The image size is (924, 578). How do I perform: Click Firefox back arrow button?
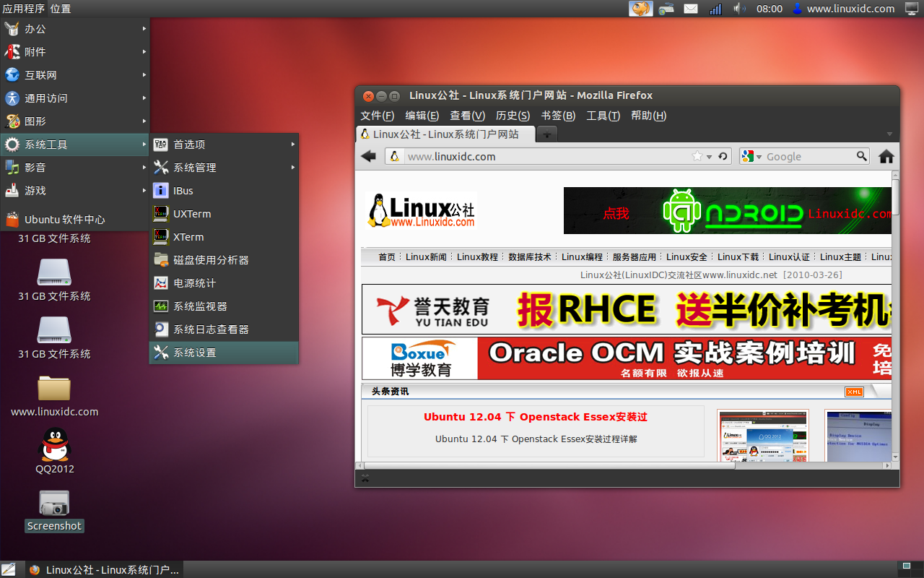(x=369, y=156)
